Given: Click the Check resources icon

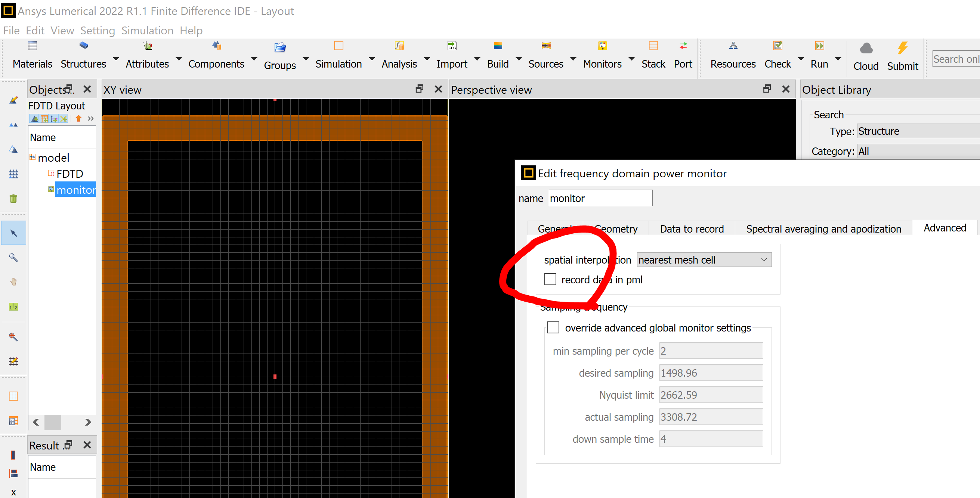Looking at the screenshot, I should pyautogui.click(x=777, y=46).
